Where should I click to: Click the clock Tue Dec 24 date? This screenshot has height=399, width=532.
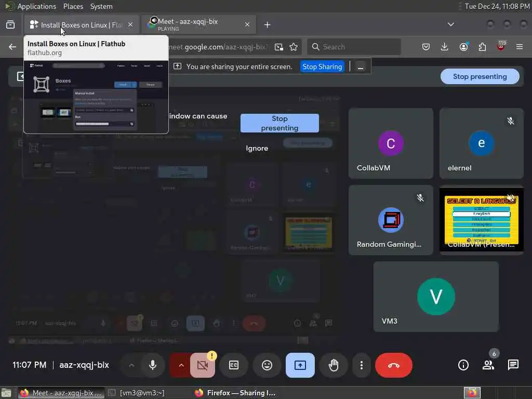click(x=497, y=6)
